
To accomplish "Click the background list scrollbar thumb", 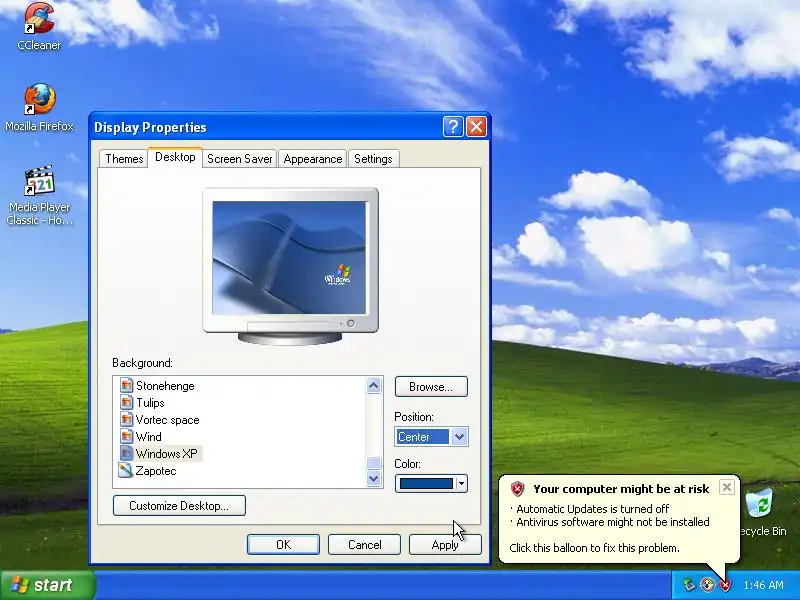I will click(373, 463).
